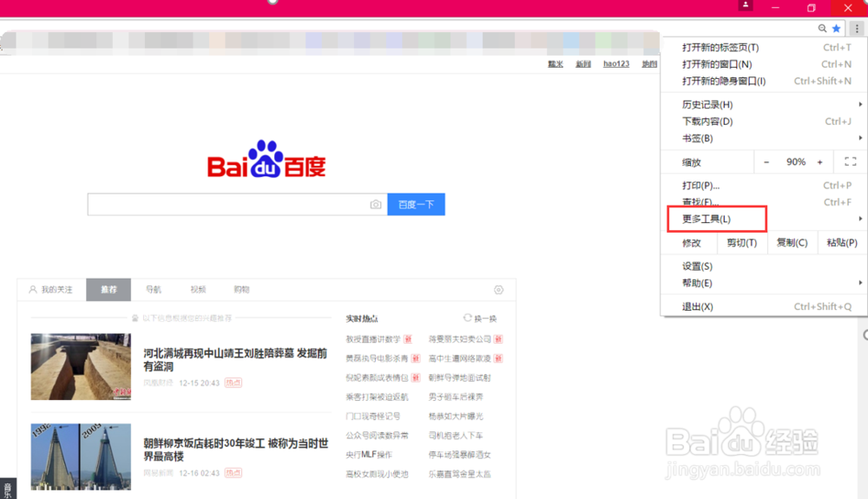Image resolution: width=868 pixels, height=499 pixels.
Task: Click the camera image-search icon
Action: [x=375, y=205]
